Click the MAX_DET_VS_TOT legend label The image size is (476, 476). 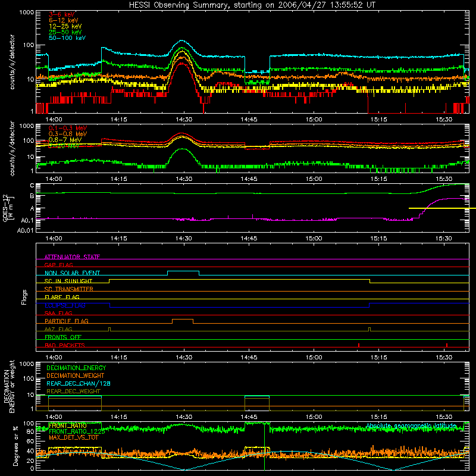coord(73,437)
